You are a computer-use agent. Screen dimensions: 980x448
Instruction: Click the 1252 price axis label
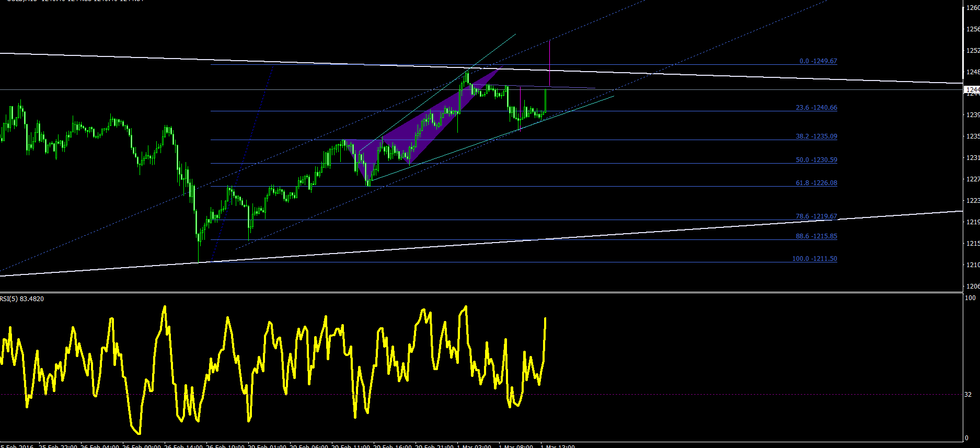973,51
